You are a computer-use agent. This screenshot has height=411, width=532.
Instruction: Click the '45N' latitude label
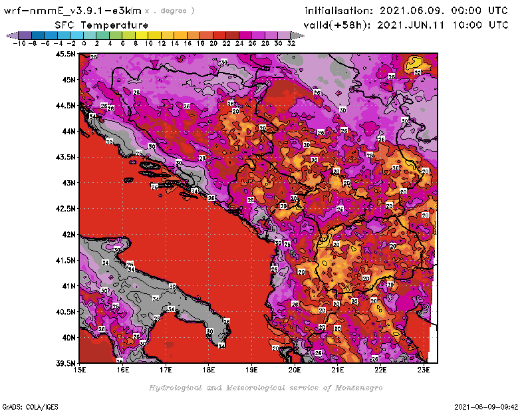68,80
